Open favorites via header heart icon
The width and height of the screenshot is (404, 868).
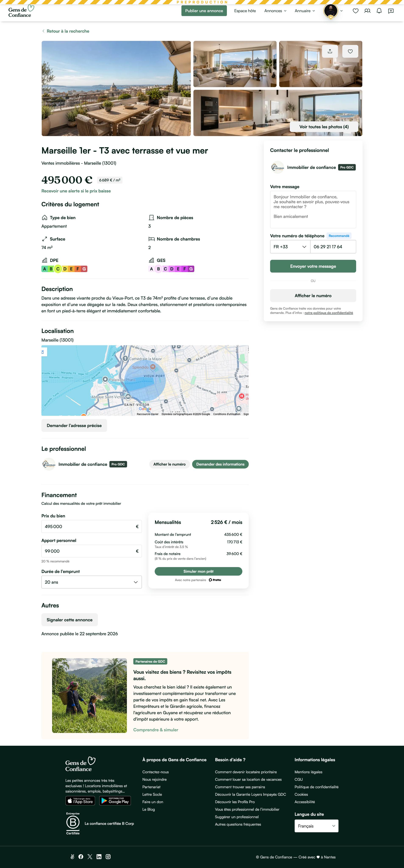355,11
